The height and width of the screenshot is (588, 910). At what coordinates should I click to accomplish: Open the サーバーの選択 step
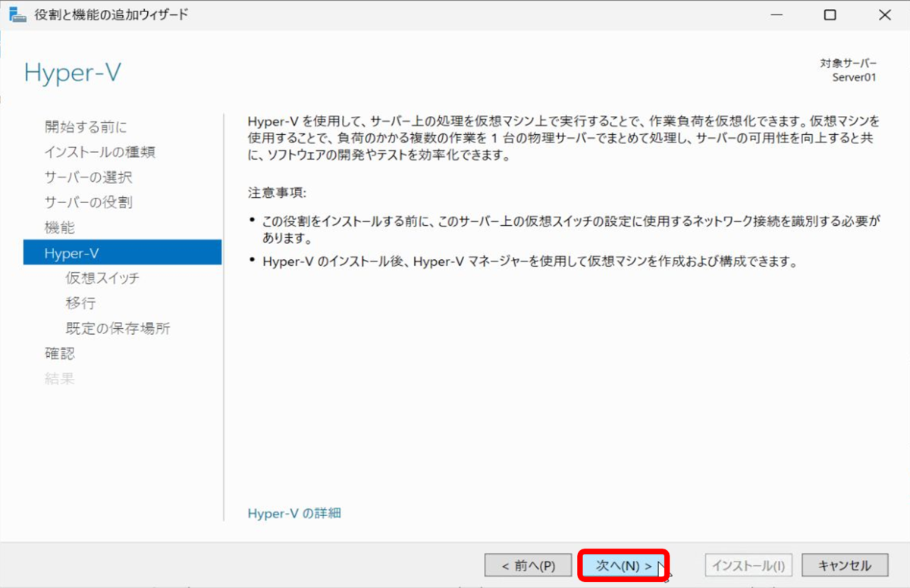click(88, 177)
